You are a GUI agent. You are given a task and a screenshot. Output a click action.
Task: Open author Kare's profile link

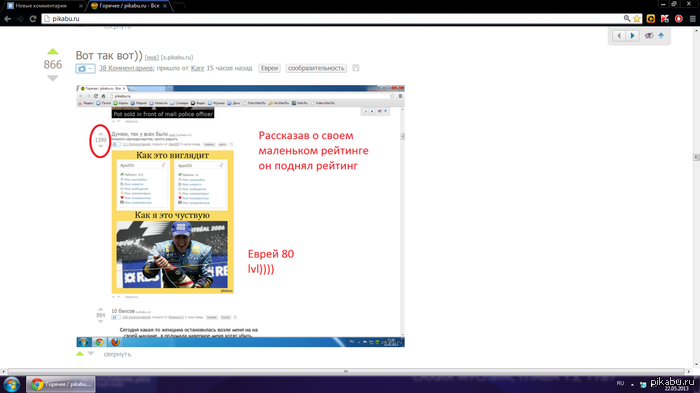pos(197,68)
